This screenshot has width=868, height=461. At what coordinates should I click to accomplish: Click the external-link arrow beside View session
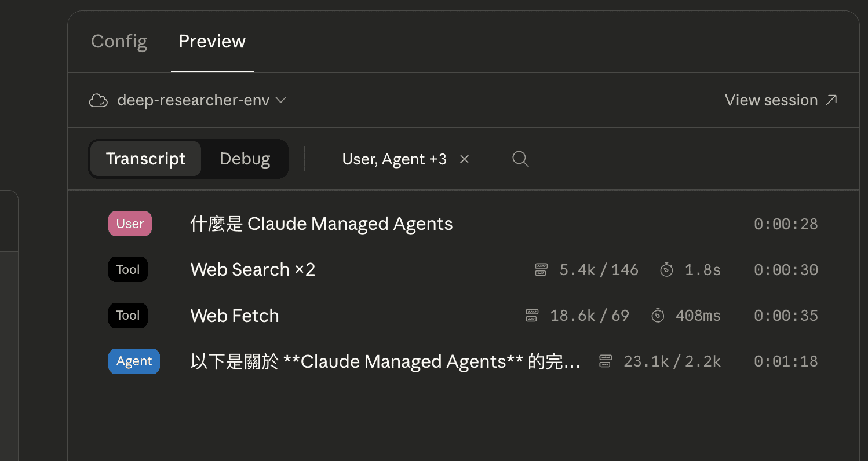click(x=831, y=100)
